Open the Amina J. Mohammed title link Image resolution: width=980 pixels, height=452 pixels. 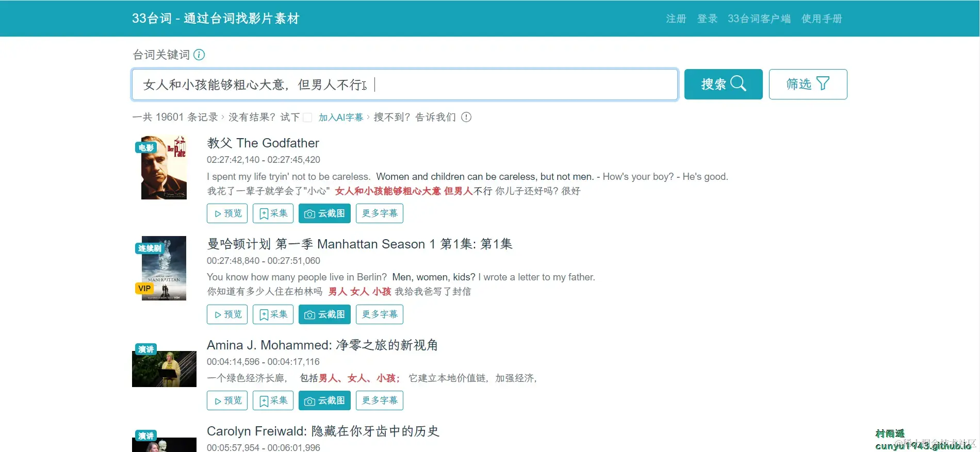[322, 345]
